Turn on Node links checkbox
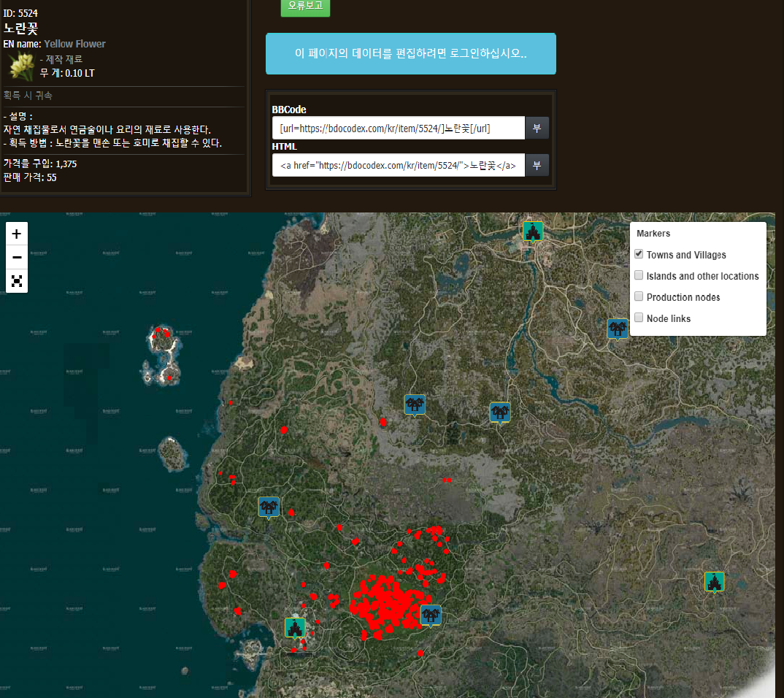Image resolution: width=784 pixels, height=698 pixels. point(639,318)
